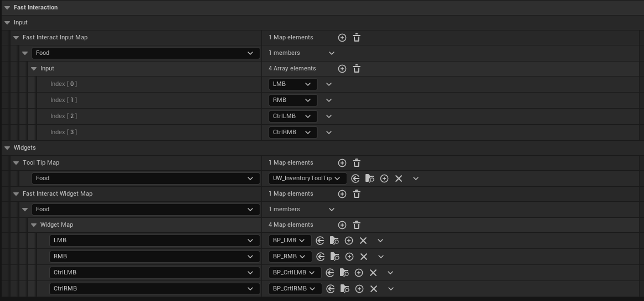Open BP_LMB class picker dropdown
The image size is (644, 301).
290,241
